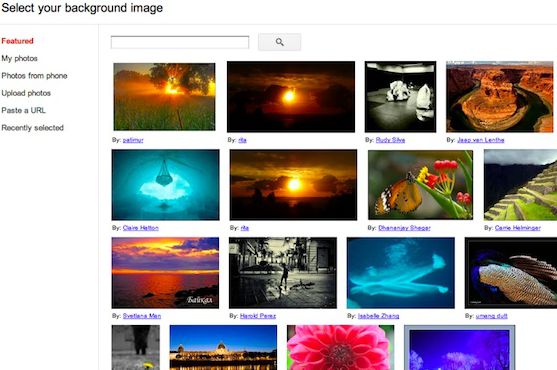The height and width of the screenshot is (370, 557).
Task: Switch to My photos
Action: click(20, 58)
